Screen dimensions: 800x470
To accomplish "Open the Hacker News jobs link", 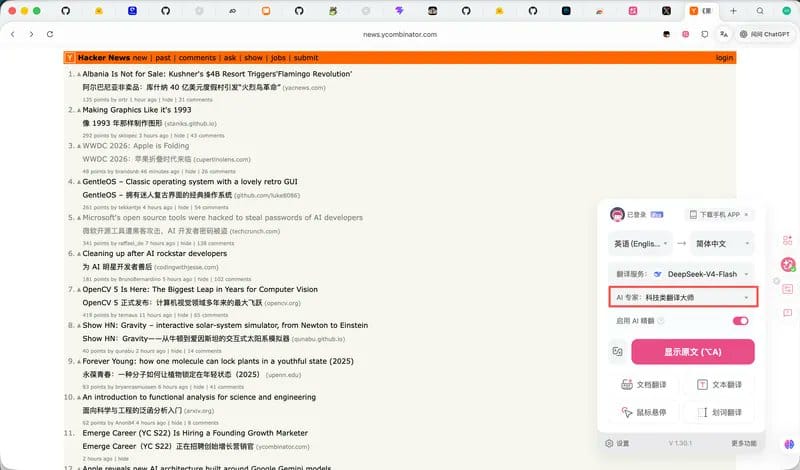I will pos(278,58).
